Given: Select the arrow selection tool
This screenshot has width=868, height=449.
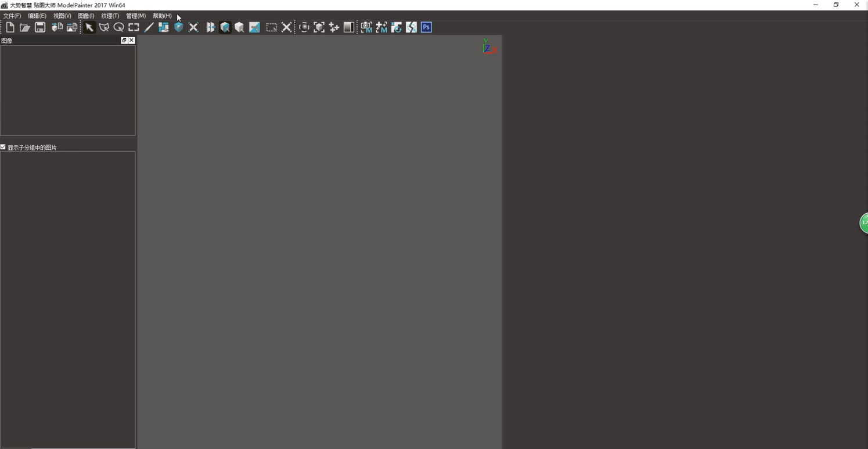Looking at the screenshot, I should (89, 27).
